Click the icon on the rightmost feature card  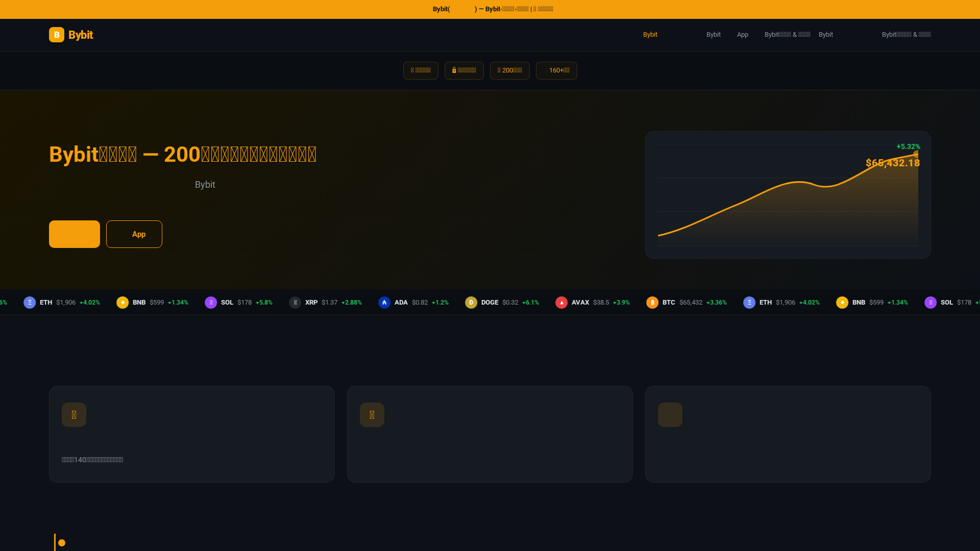click(x=670, y=414)
